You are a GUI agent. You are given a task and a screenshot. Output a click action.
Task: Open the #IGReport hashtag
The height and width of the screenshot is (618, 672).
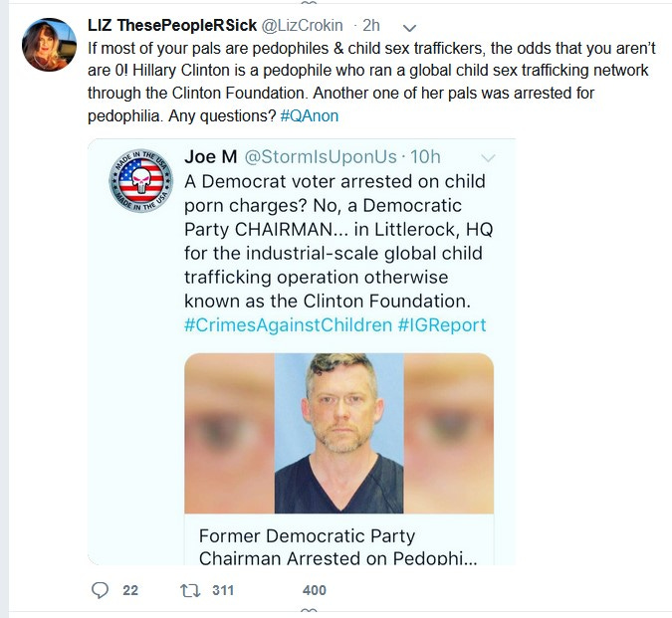tap(442, 325)
